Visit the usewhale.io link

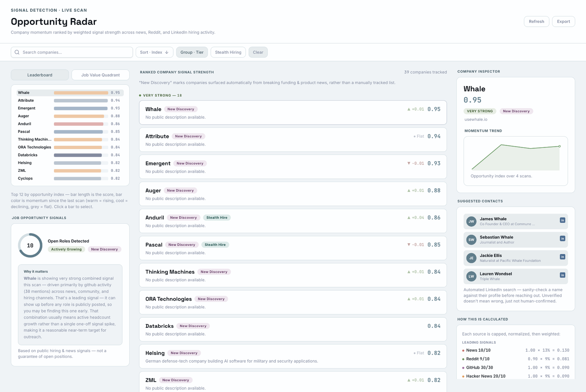point(476,119)
